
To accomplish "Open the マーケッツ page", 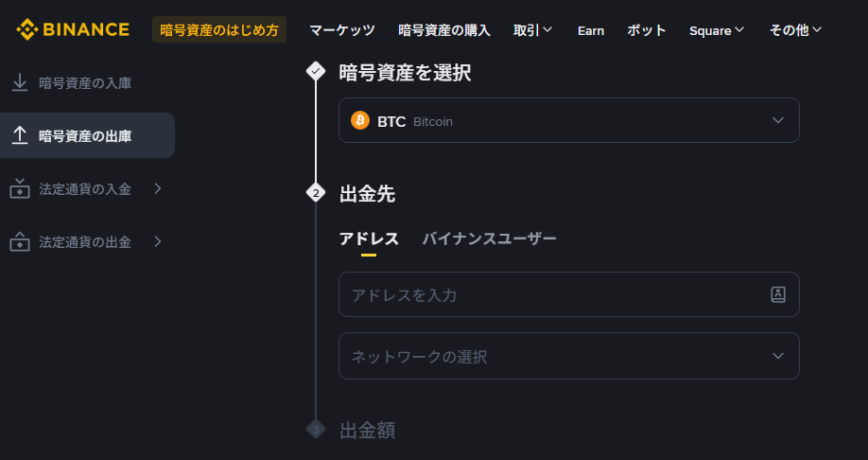I will point(342,30).
